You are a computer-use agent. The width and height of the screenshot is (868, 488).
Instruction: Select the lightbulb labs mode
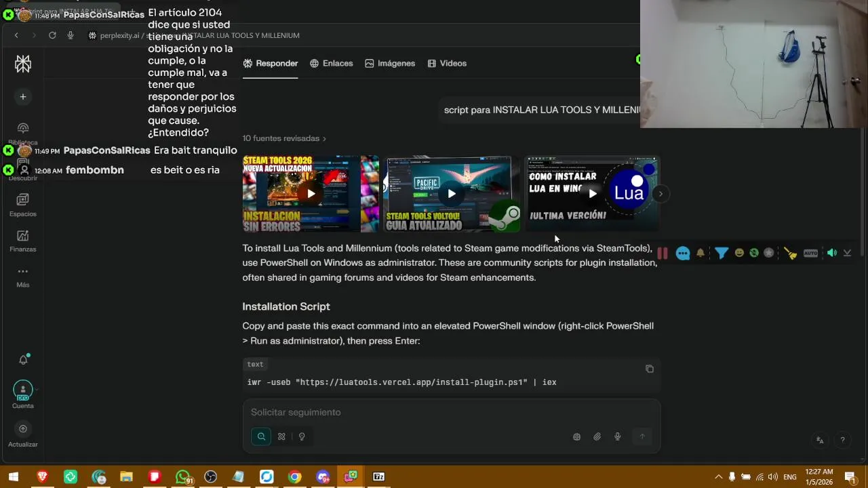pyautogui.click(x=302, y=436)
